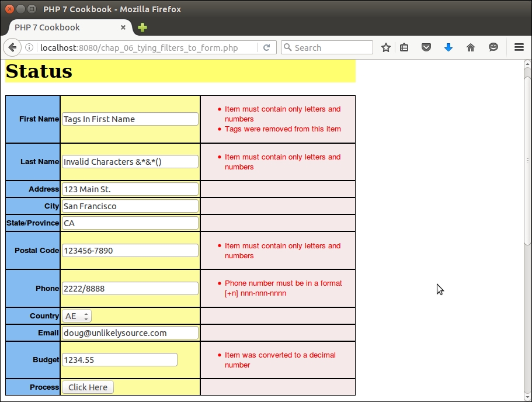Open the Downloads arrow icon
The width and height of the screenshot is (532, 402).
[x=448, y=48]
